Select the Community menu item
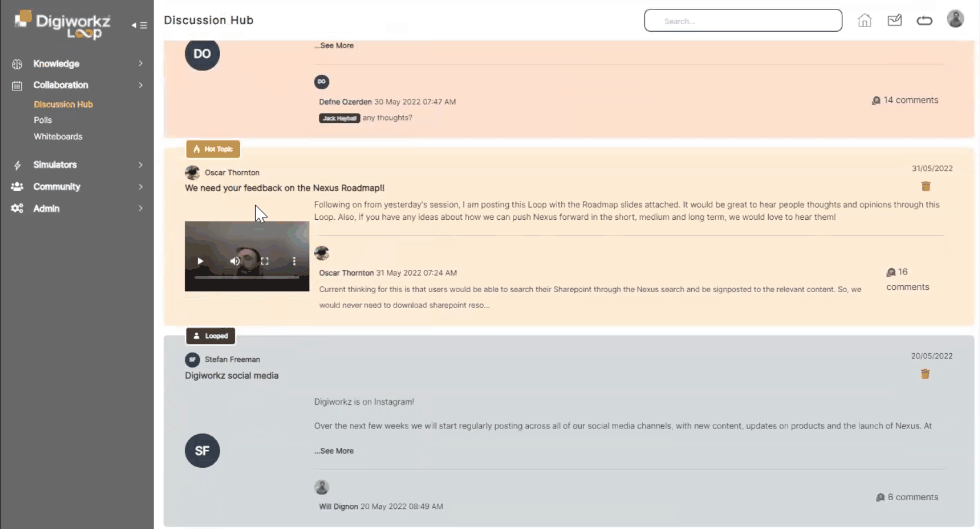This screenshot has width=980, height=529. (x=57, y=186)
